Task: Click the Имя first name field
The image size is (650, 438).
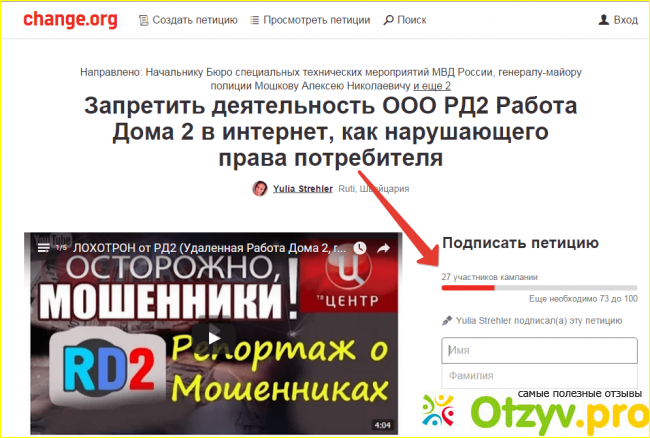Action: tap(539, 350)
